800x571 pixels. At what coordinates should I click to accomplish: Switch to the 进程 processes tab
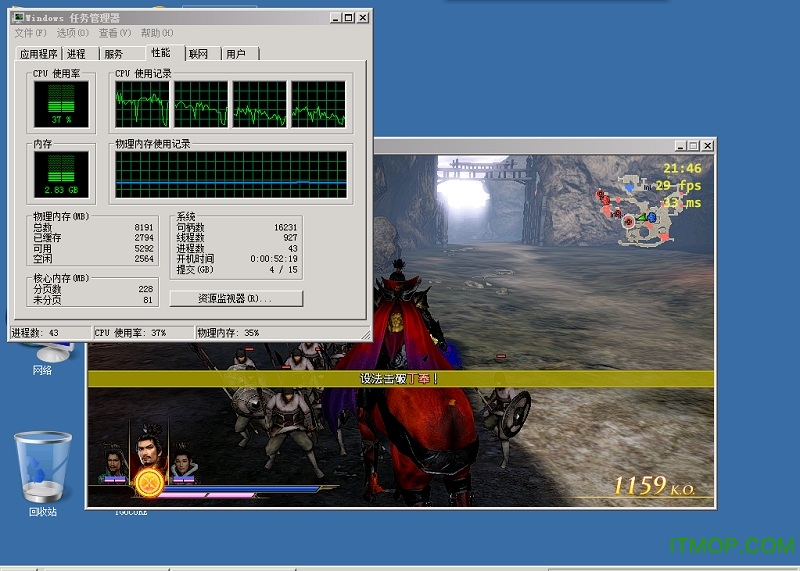pyautogui.click(x=77, y=54)
